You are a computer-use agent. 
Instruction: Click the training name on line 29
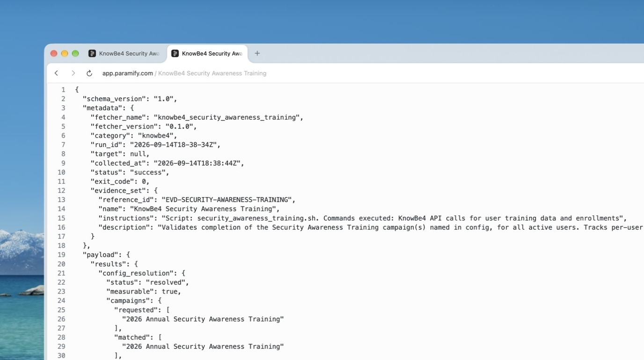point(203,346)
